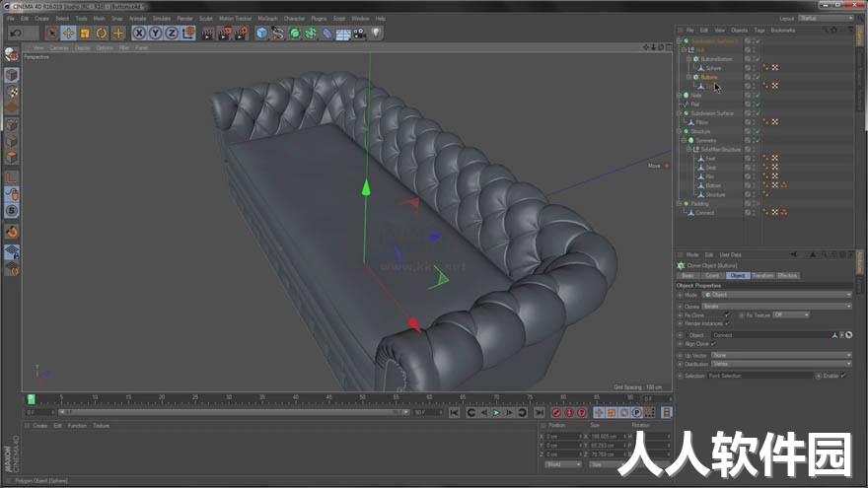Enable the Snap S icon
Image resolution: width=868 pixels, height=488 pixels.
(12, 211)
